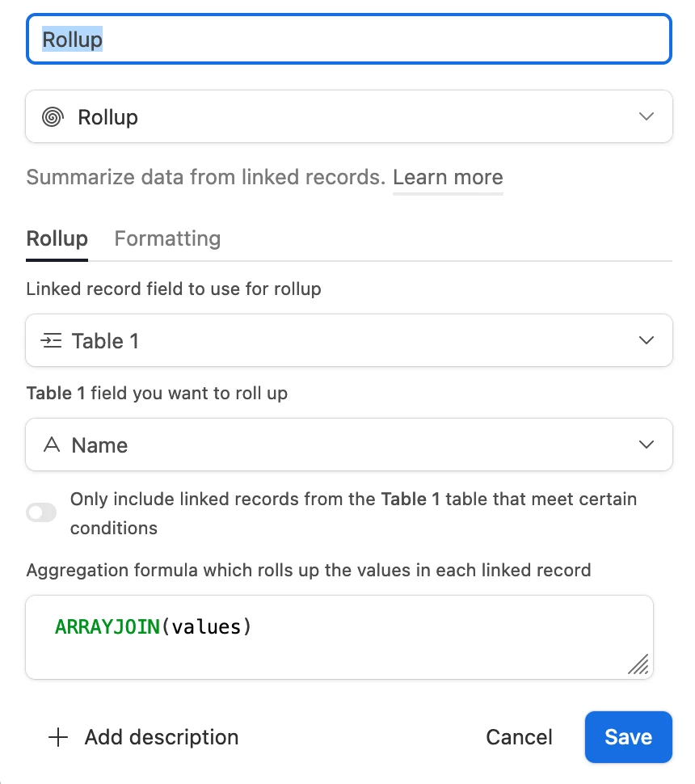
Task: Open the Name field dropdown chevron
Action: [x=646, y=445]
